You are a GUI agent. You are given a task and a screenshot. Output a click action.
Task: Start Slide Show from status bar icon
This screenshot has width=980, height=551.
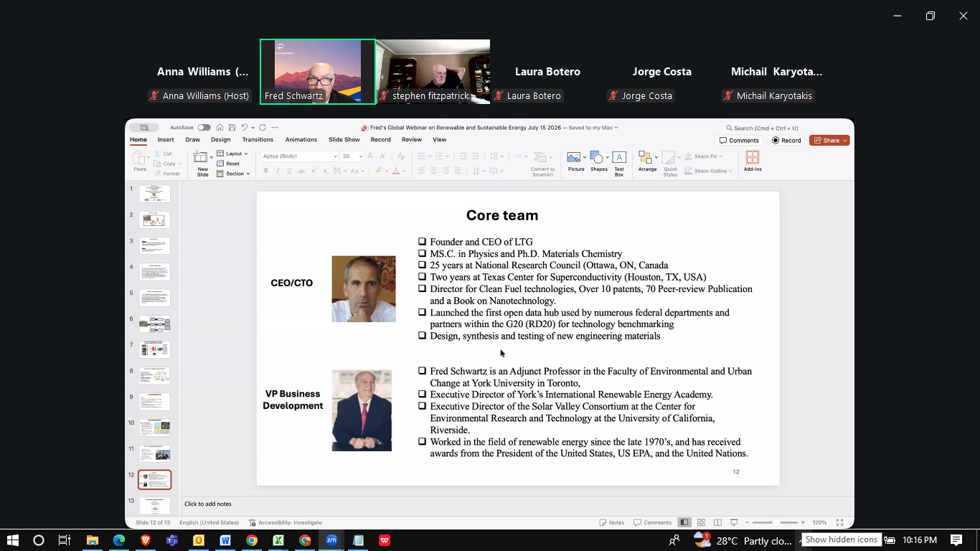pyautogui.click(x=733, y=522)
